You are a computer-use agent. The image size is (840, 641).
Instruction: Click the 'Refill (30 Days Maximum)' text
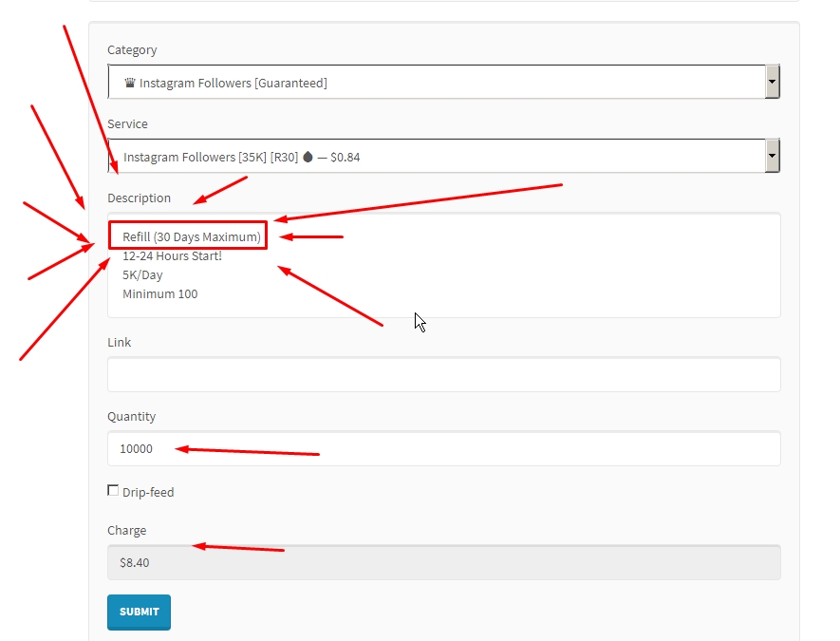(191, 236)
